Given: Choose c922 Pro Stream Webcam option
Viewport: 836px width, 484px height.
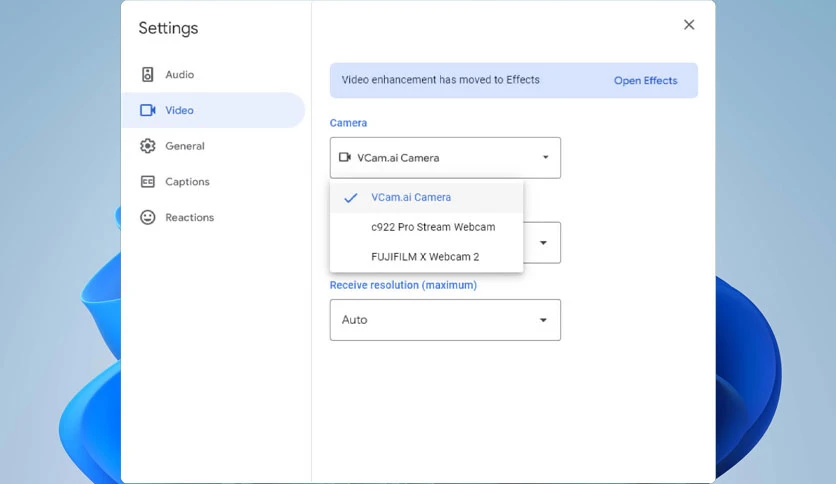Looking at the screenshot, I should click(427, 227).
